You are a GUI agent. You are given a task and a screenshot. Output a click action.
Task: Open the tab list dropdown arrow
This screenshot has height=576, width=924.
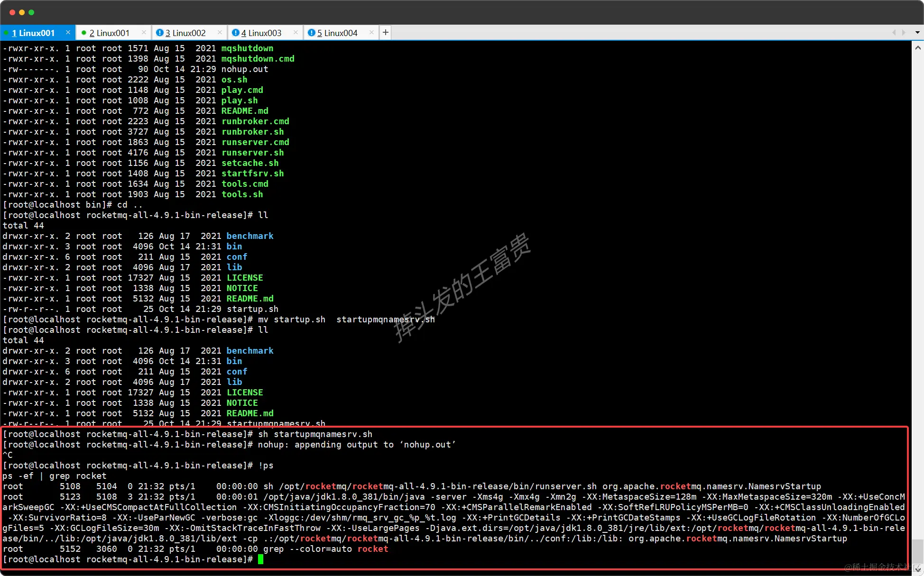[x=917, y=32]
